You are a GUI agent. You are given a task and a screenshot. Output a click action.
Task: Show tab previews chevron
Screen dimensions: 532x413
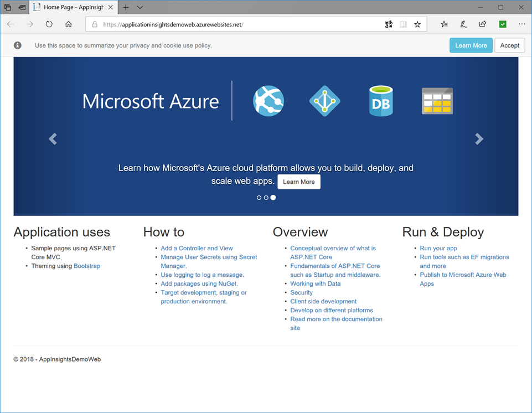[140, 7]
